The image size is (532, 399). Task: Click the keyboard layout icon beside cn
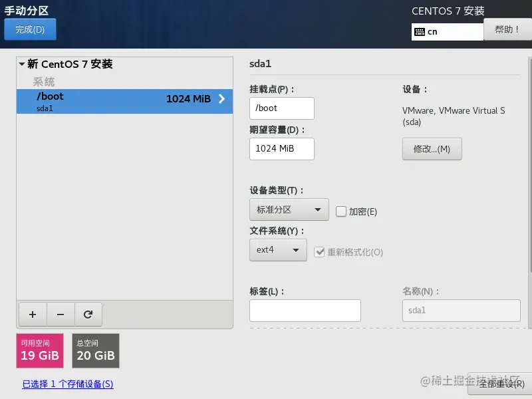coord(420,32)
